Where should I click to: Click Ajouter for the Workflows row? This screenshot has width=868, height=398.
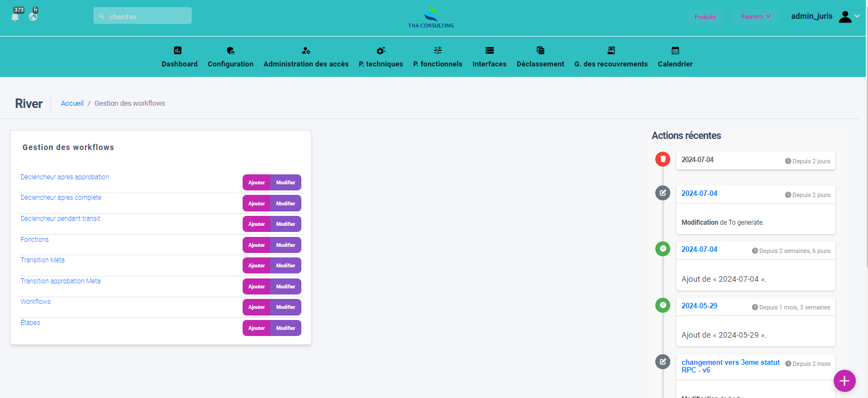tap(256, 307)
